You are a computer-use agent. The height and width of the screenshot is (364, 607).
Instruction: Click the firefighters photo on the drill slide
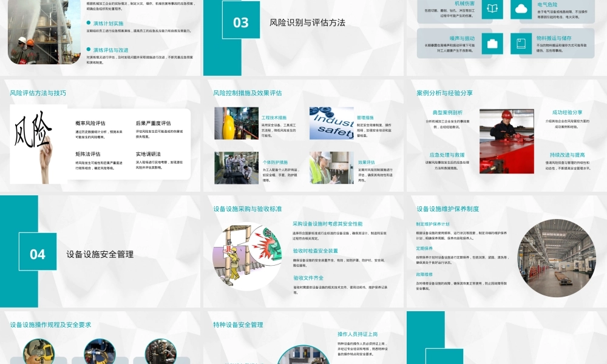point(44,32)
